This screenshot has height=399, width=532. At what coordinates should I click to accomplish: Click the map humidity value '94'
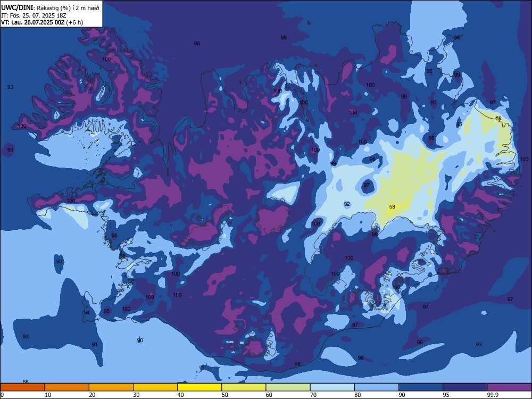click(x=87, y=313)
